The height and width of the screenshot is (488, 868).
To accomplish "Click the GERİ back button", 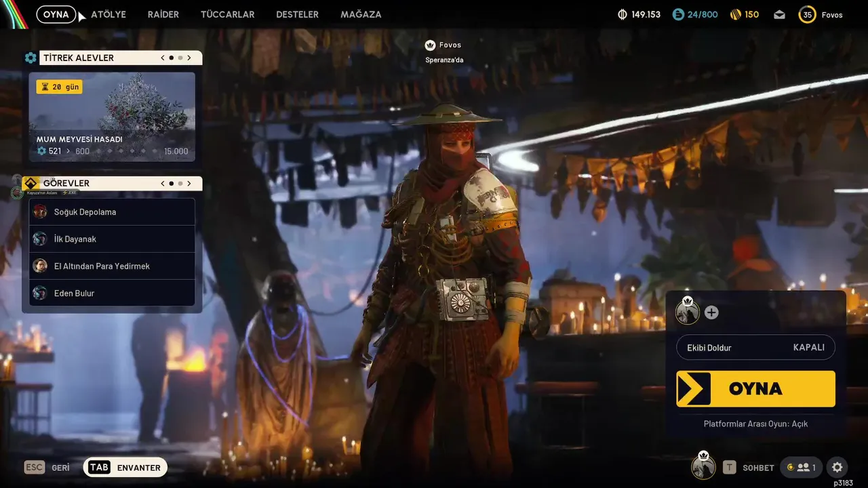I will click(60, 468).
